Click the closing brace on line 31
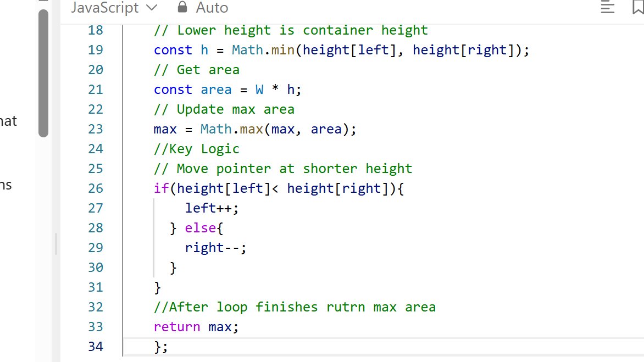Viewport: 644px width, 362px height. tap(157, 287)
